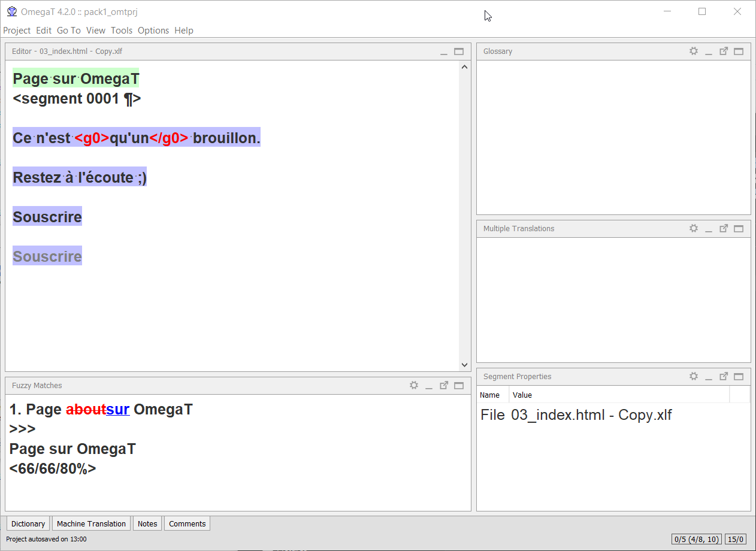
Task: Maximize the OmegaT window
Action: coord(702,11)
